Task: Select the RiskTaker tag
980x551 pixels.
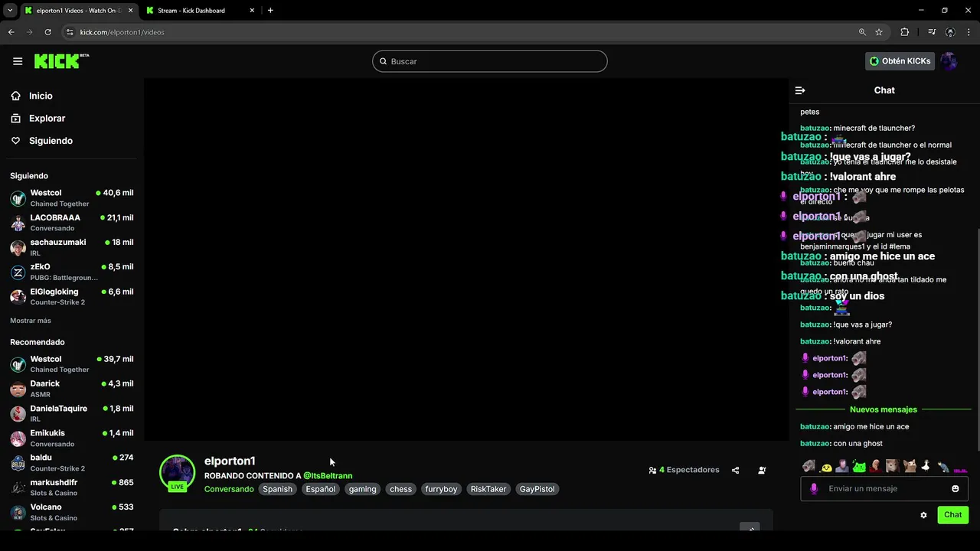Action: [x=488, y=489]
